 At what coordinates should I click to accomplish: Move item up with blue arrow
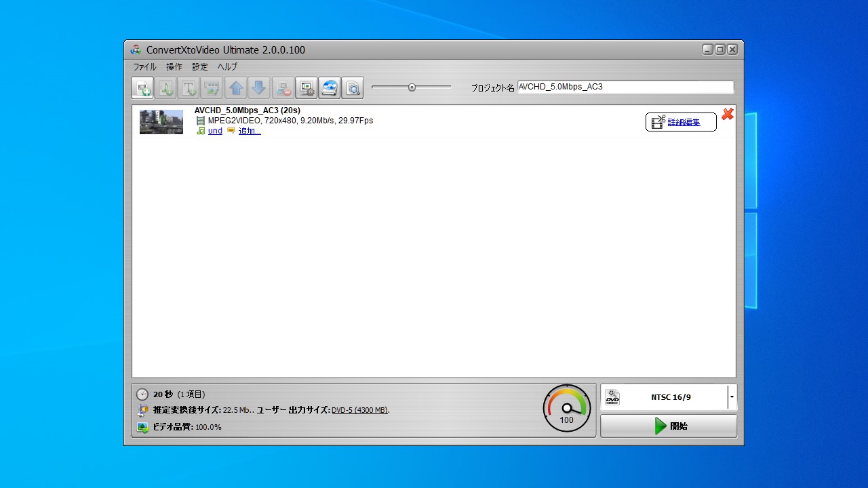(x=236, y=88)
